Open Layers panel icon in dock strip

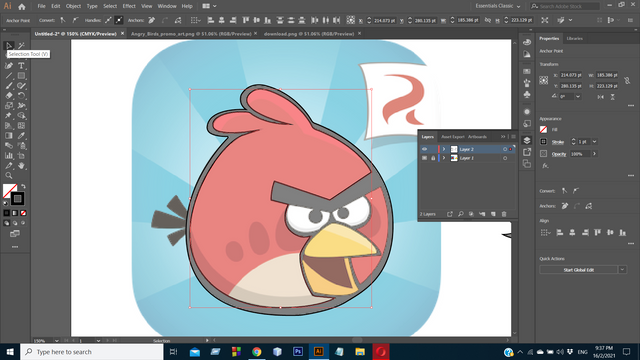[527, 140]
